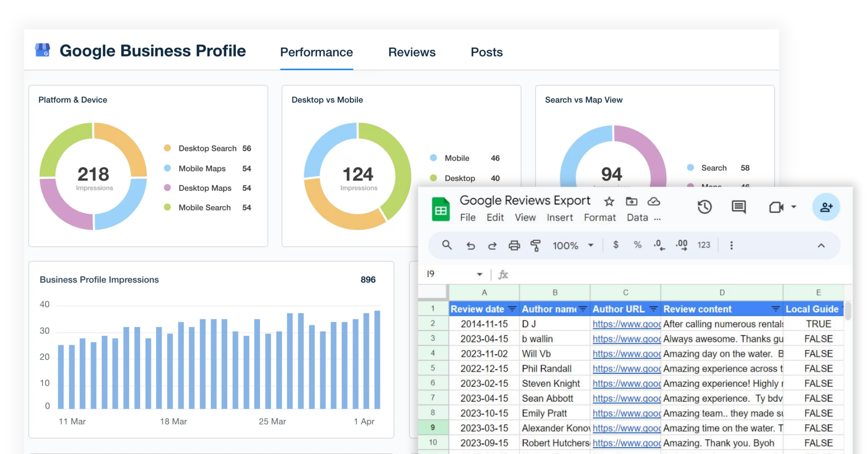The height and width of the screenshot is (454, 868).
Task: Collapse the Sheets toolbar with chevron up
Action: [x=821, y=245]
